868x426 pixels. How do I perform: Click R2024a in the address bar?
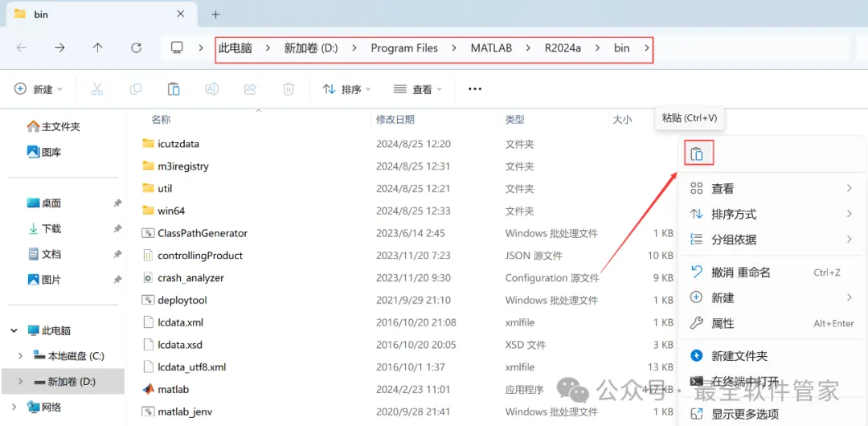coord(563,48)
